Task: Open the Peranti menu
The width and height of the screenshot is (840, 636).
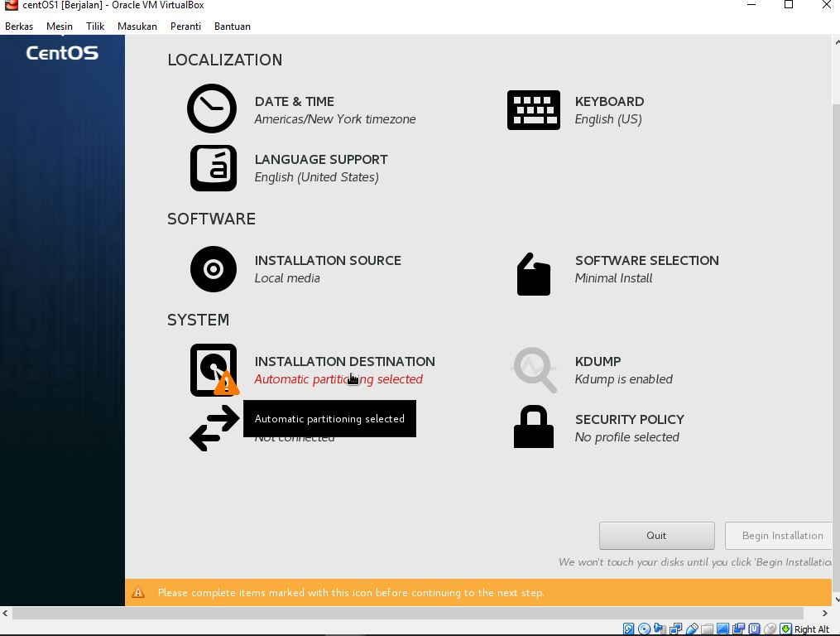Action: coord(185,26)
